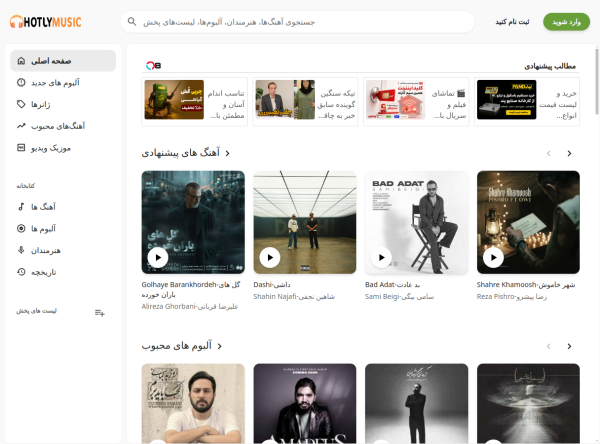Open صفحه اصلی home menu item
Image resolution: width=600 pixels, height=444 pixels.
coord(63,61)
